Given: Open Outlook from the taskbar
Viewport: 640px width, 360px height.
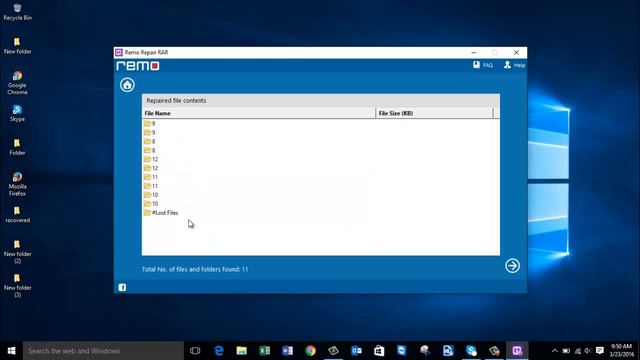Looking at the screenshot, I should (356, 351).
